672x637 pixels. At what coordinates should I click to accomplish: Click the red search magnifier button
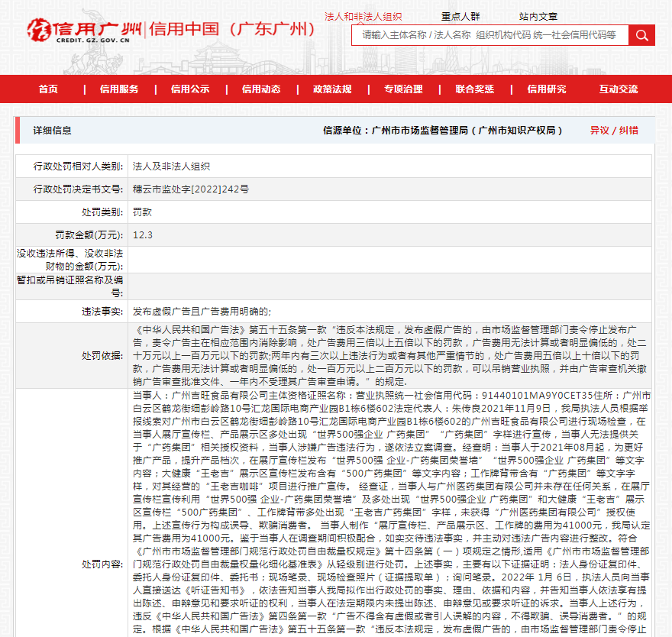tap(641, 35)
